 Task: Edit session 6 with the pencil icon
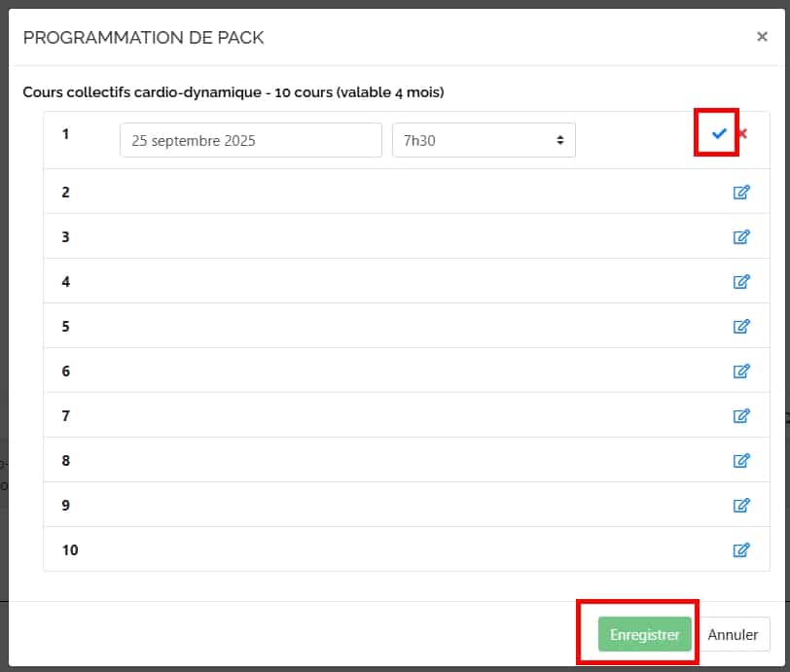741,371
